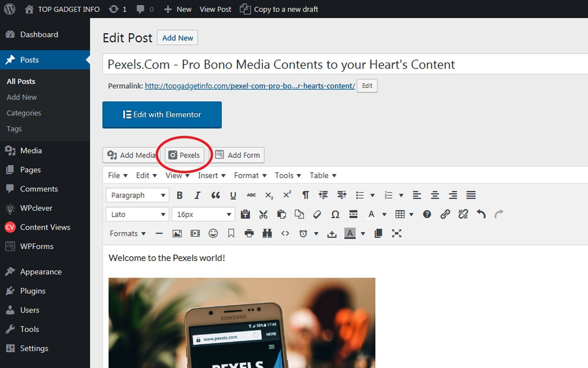Apply blockquote formatting
588x368 pixels.
pos(216,195)
